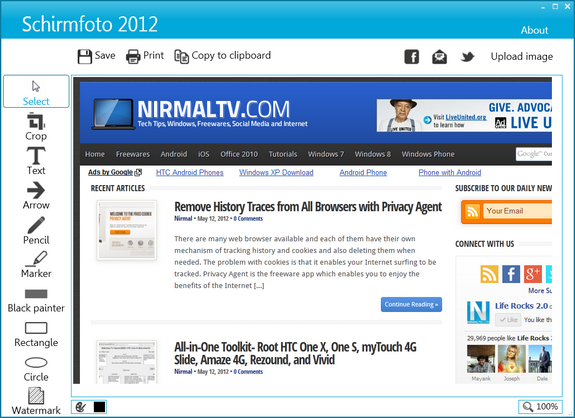This screenshot has width=575, height=418.
Task: Share screenshot via Twitter bird icon
Action: coord(468,57)
